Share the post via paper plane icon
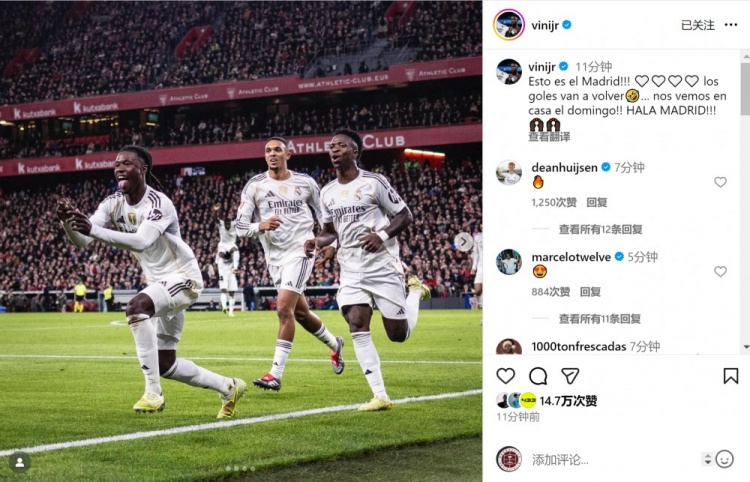The height and width of the screenshot is (482, 750). 570,376
